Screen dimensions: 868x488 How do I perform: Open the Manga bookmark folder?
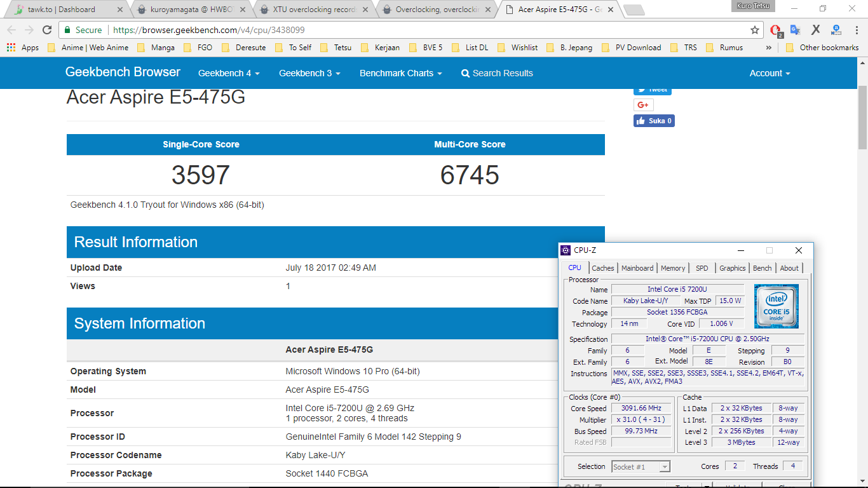157,48
